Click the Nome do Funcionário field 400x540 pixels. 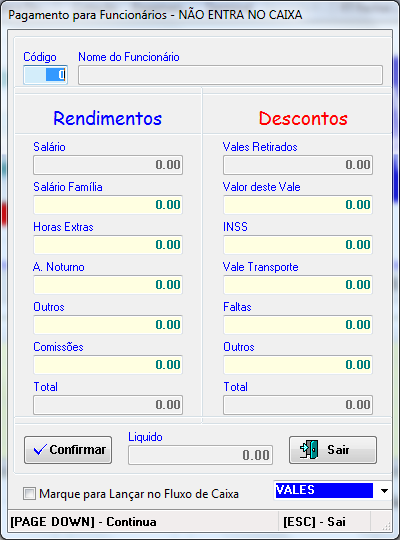(x=230, y=75)
